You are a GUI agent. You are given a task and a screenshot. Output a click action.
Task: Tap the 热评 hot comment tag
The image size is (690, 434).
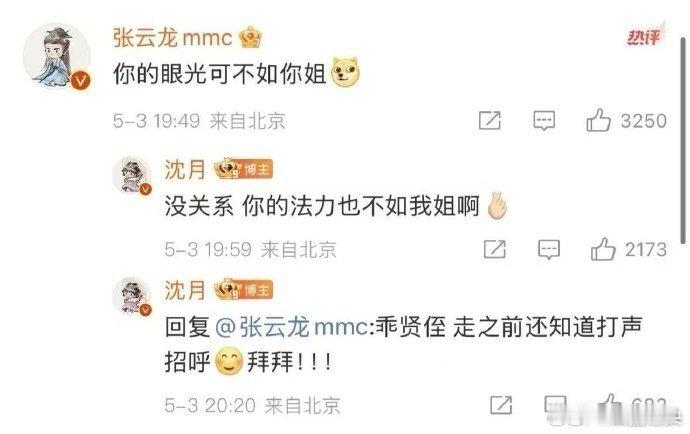[644, 37]
